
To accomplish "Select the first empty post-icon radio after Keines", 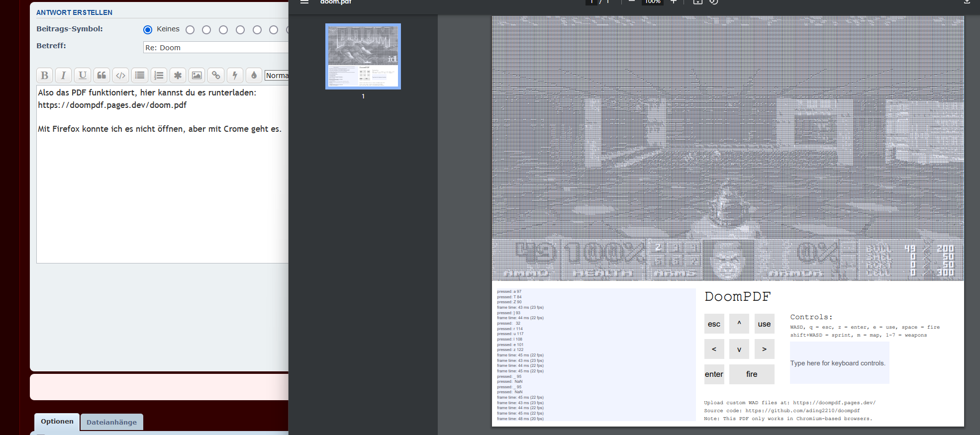I will point(190,30).
